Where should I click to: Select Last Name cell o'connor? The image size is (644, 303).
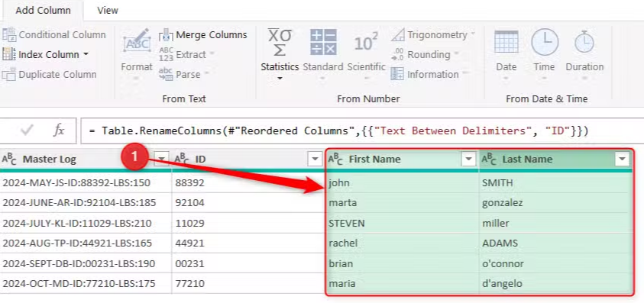tap(555, 263)
